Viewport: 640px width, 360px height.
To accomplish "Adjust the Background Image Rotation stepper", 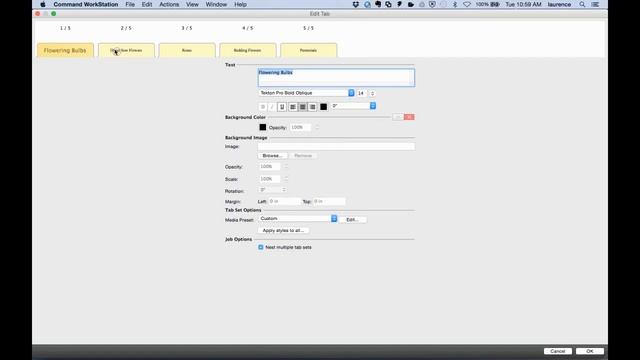I will (284, 190).
